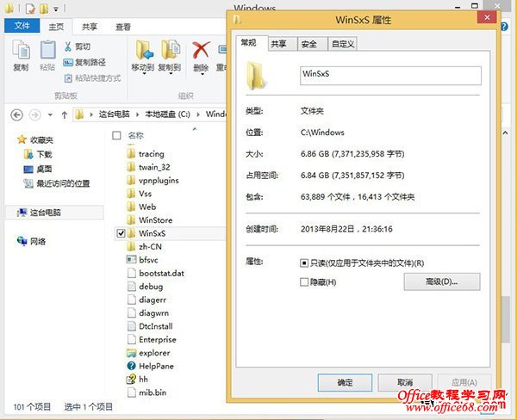Open recent locations dropdown arrow

point(50,114)
